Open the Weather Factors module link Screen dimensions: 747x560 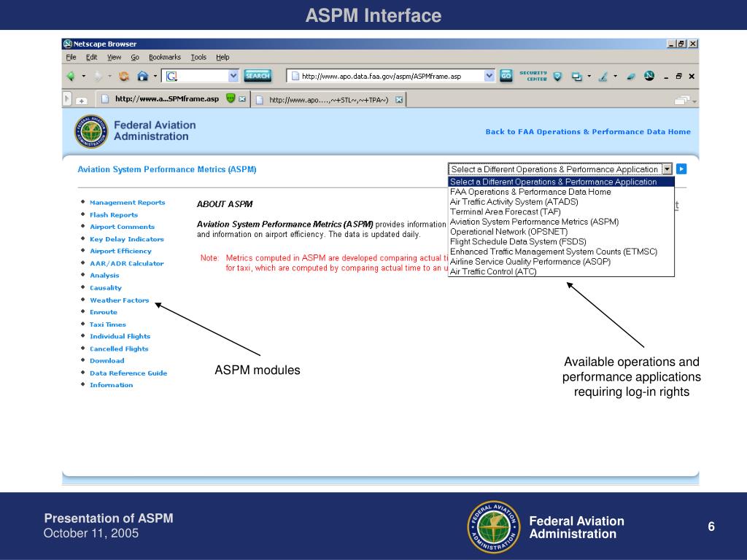pos(119,300)
